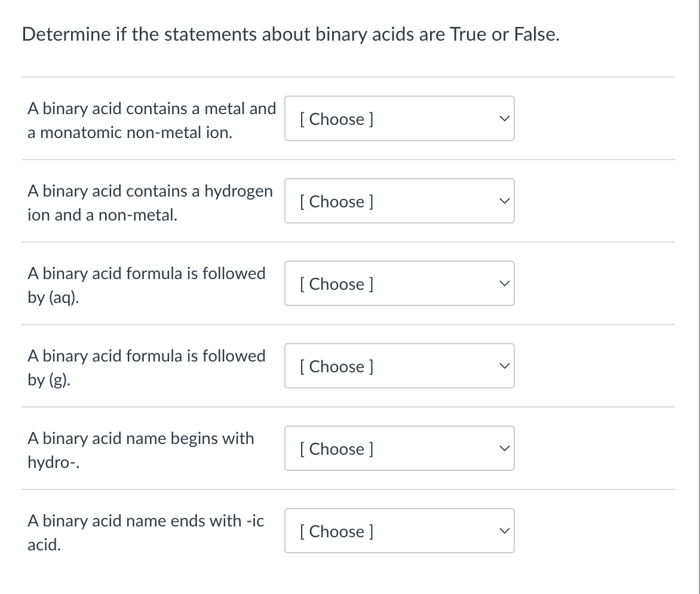Viewport: 700px width, 594px height.
Task: Click the chevron on the last Choose box
Action: click(x=505, y=531)
